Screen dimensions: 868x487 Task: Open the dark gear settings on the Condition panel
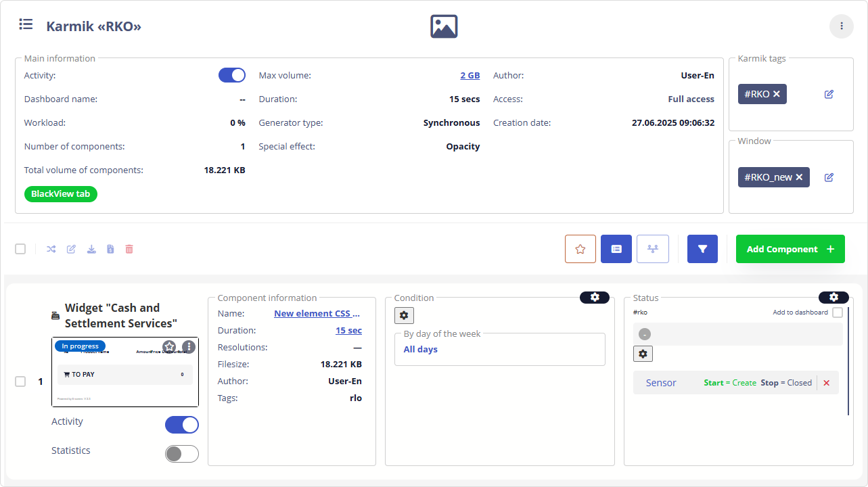click(595, 298)
